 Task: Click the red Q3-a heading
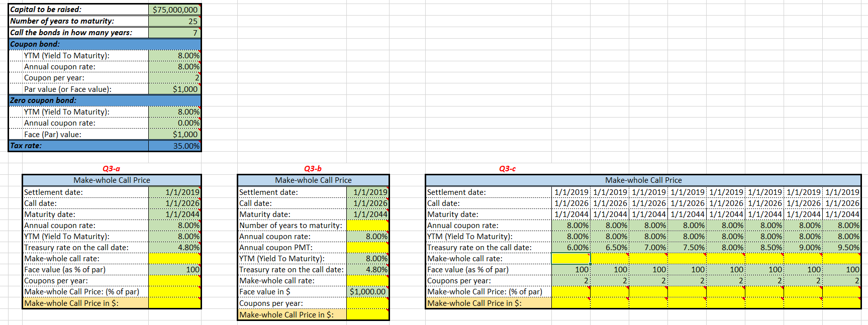click(112, 169)
